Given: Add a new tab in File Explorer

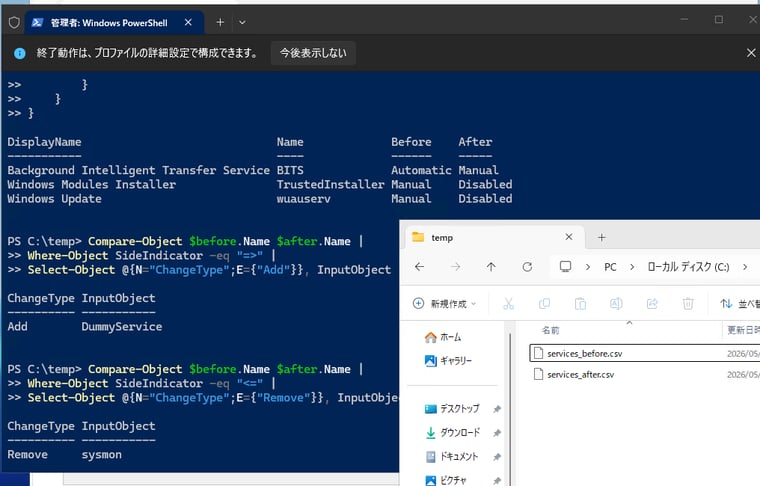Looking at the screenshot, I should (602, 237).
